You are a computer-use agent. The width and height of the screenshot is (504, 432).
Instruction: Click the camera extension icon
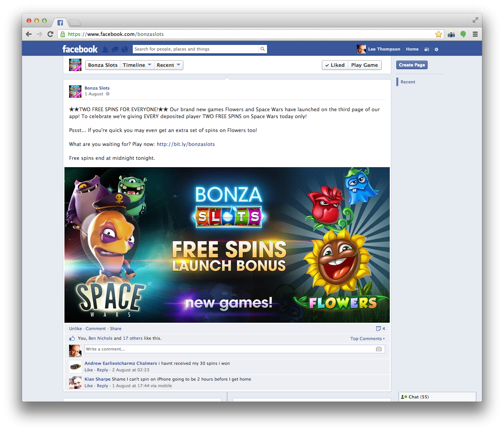click(451, 34)
